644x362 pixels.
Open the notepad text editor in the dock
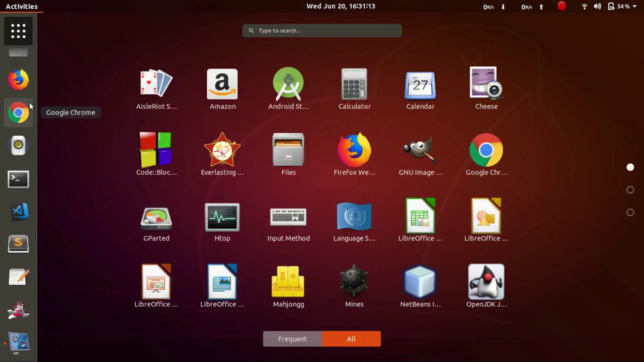tap(18, 277)
